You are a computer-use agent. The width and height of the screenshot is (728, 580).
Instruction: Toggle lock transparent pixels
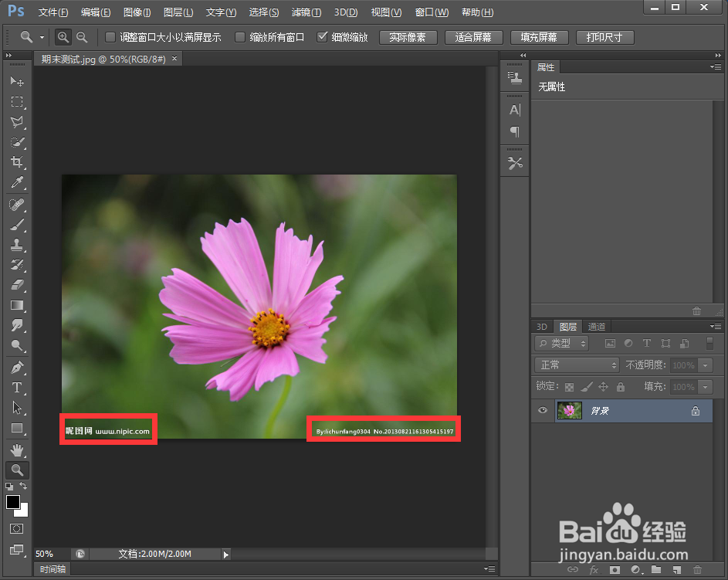click(x=569, y=387)
